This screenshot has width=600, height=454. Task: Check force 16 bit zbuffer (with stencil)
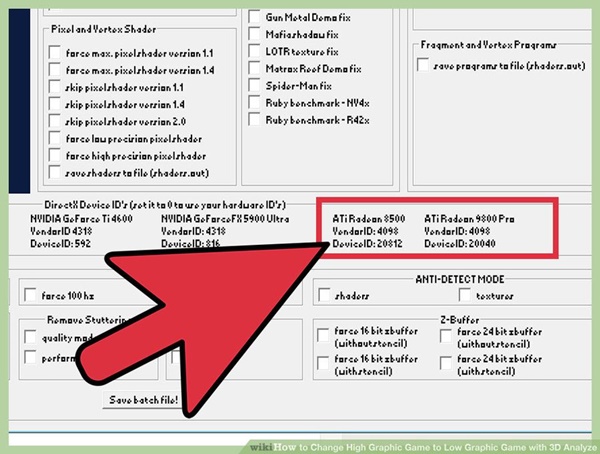pyautogui.click(x=323, y=363)
